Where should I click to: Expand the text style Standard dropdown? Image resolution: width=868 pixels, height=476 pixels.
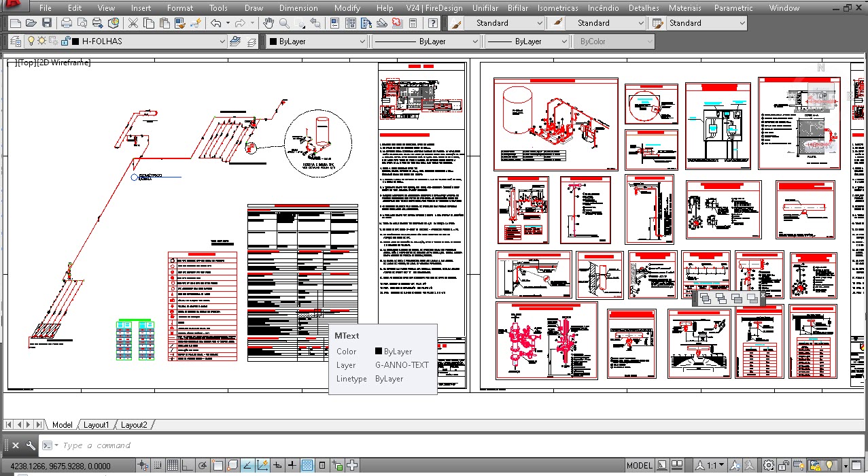coord(539,23)
